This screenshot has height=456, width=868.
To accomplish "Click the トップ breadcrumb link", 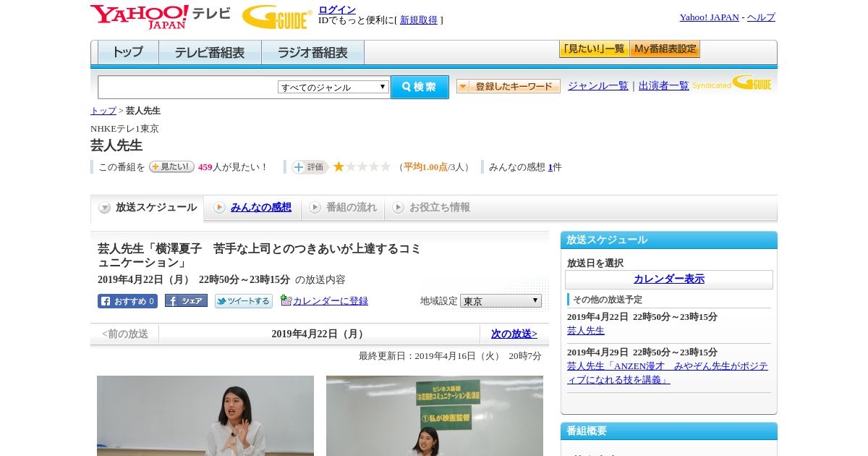I will pyautogui.click(x=103, y=111).
